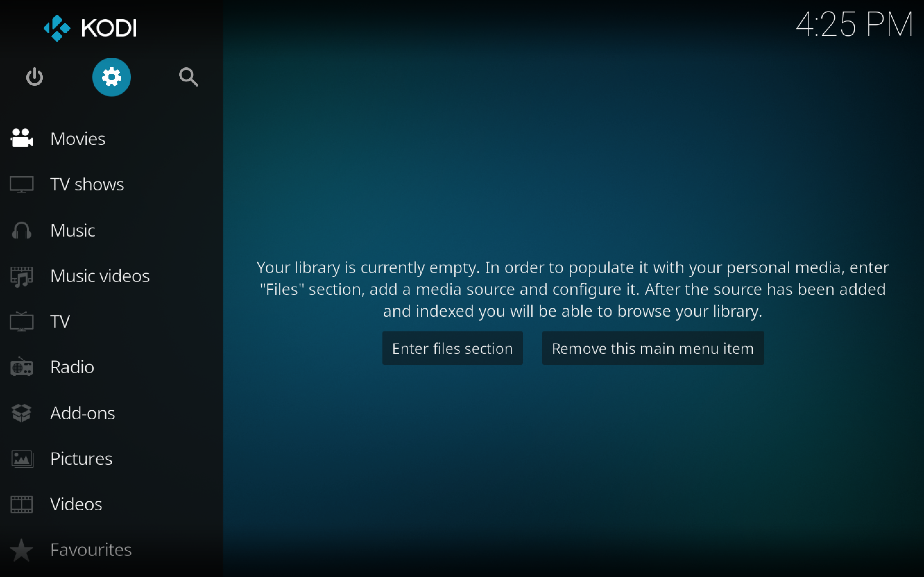Open the Music section
This screenshot has height=577, width=924.
tap(73, 229)
